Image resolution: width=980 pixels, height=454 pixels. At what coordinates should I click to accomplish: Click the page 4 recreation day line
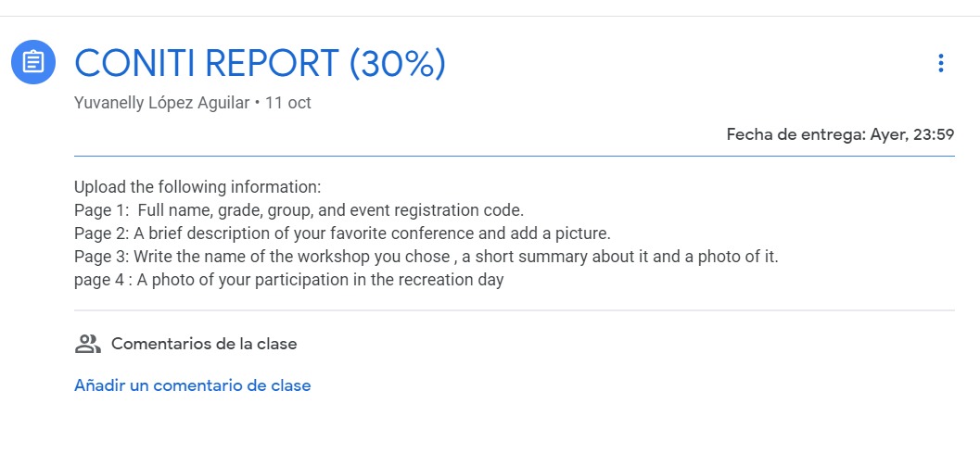click(288, 280)
